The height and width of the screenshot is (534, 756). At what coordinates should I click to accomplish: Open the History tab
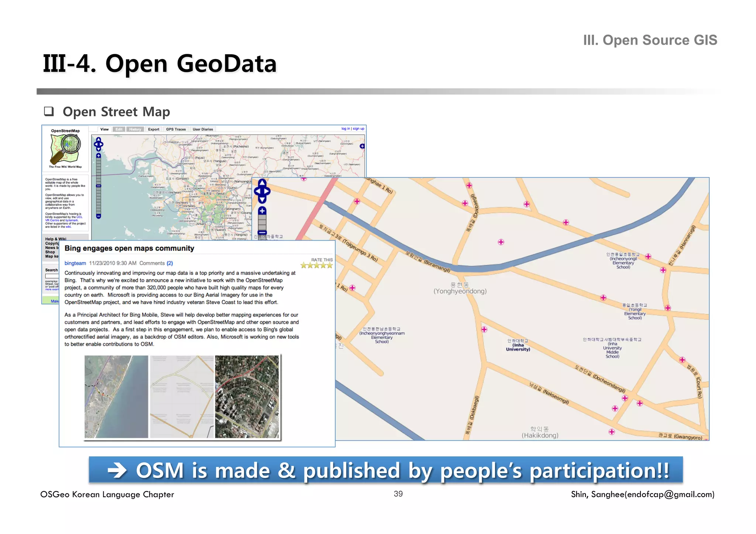[135, 130]
